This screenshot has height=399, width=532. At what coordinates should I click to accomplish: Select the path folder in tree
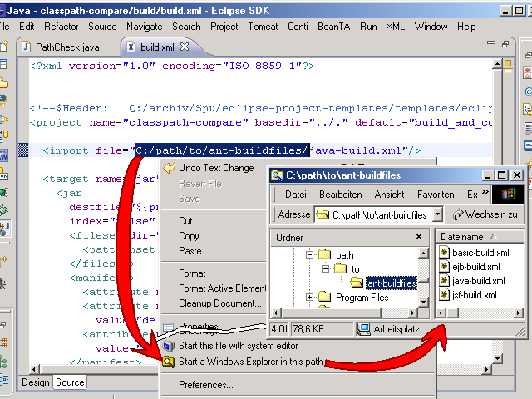click(x=344, y=255)
